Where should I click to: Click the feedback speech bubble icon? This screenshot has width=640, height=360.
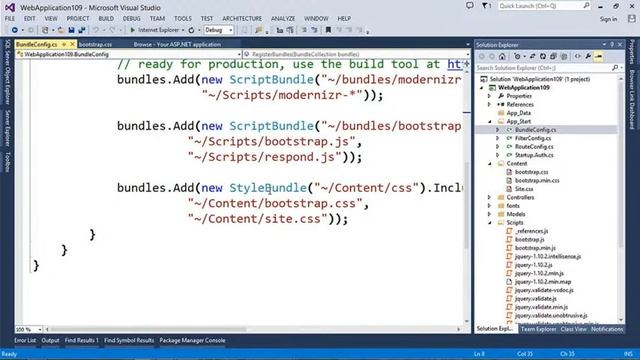point(470,6)
